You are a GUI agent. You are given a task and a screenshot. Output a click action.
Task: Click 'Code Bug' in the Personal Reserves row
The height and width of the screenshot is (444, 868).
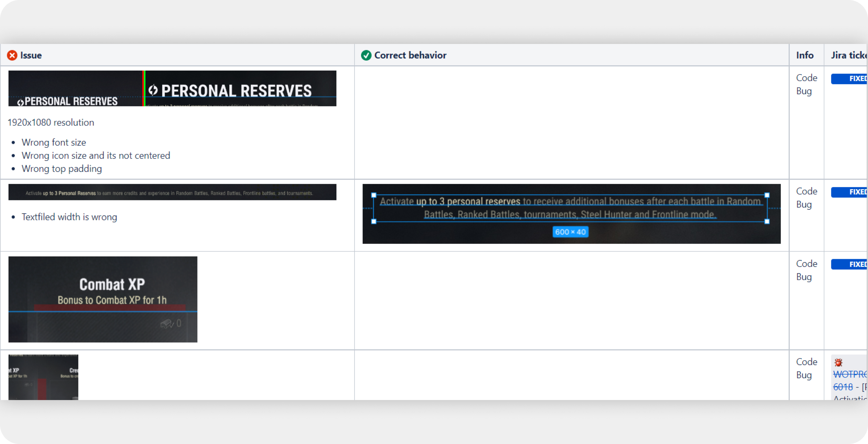(x=807, y=84)
